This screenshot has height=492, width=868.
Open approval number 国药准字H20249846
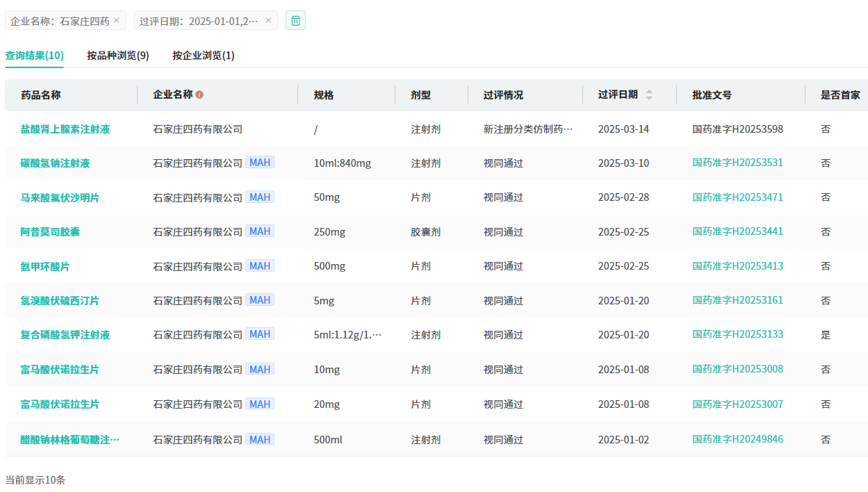coord(737,439)
